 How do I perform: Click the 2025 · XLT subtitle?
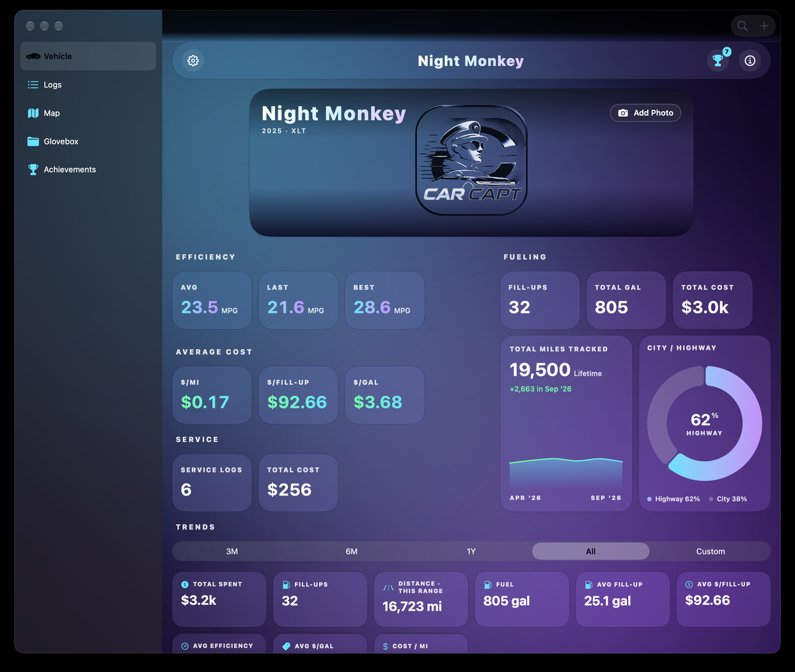pos(284,131)
